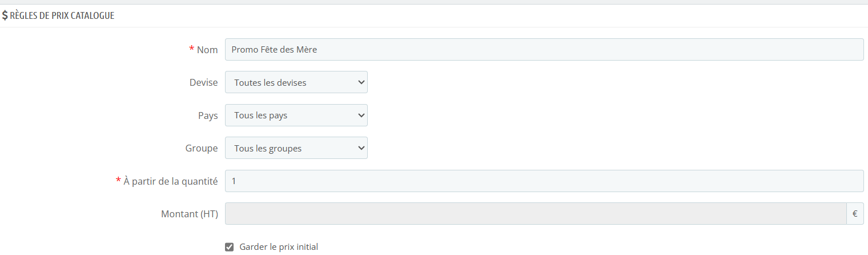Click the euro symbol beside Montant

click(855, 214)
